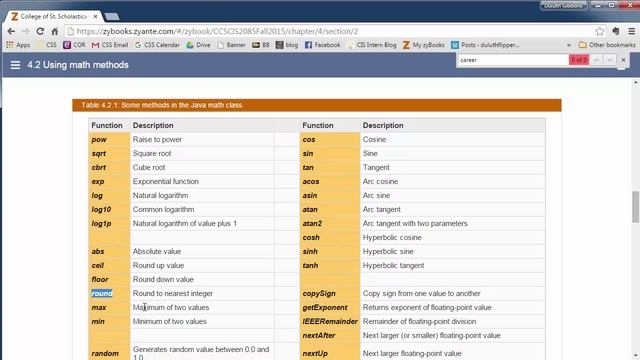
Task: Open Other bookmarks folder
Action: click(607, 45)
